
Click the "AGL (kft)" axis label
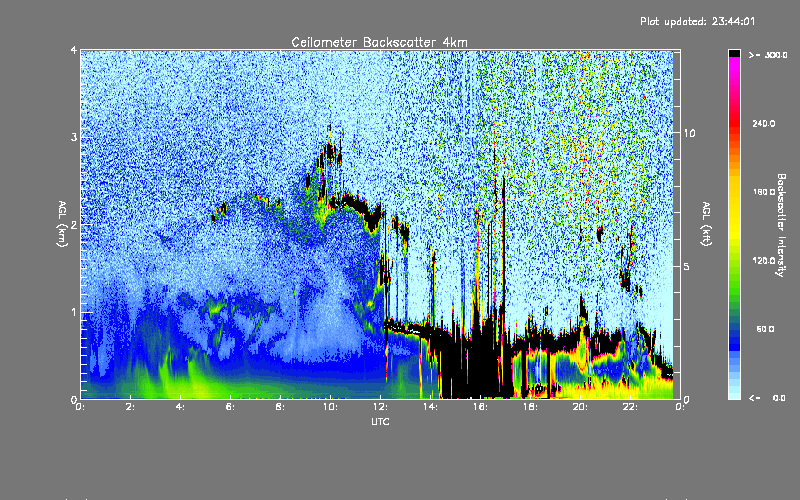[706, 224]
